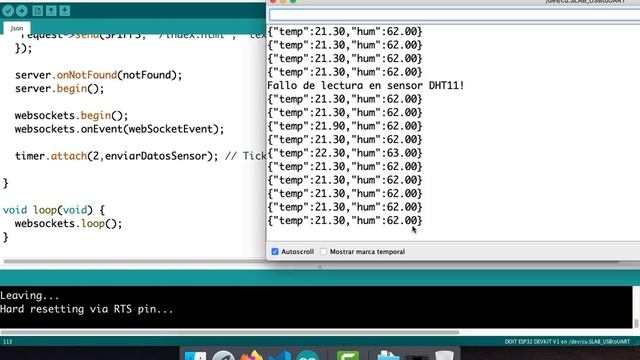This screenshot has height=360, width=640.
Task: Click the 'Leaving...' console message
Action: click(x=30, y=296)
